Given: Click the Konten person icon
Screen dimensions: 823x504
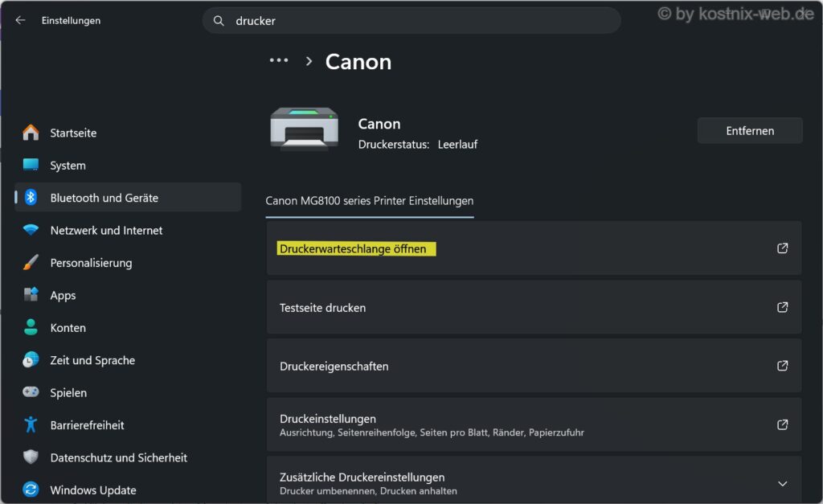Looking at the screenshot, I should (31, 327).
